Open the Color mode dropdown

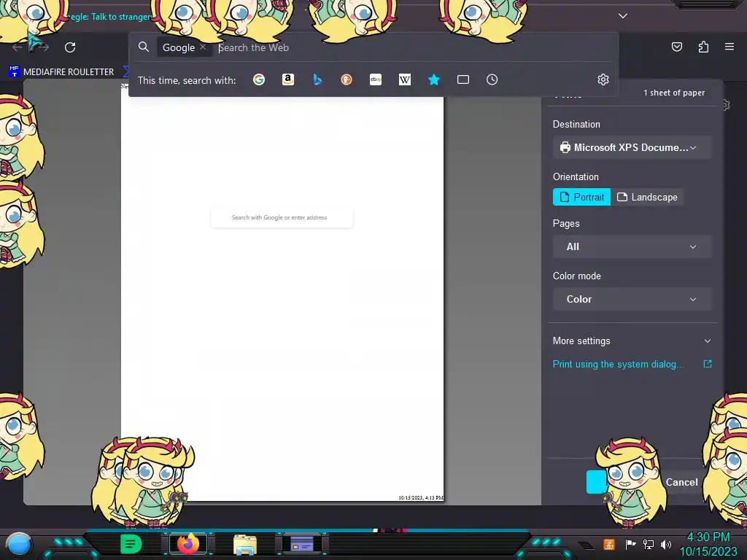tap(632, 299)
